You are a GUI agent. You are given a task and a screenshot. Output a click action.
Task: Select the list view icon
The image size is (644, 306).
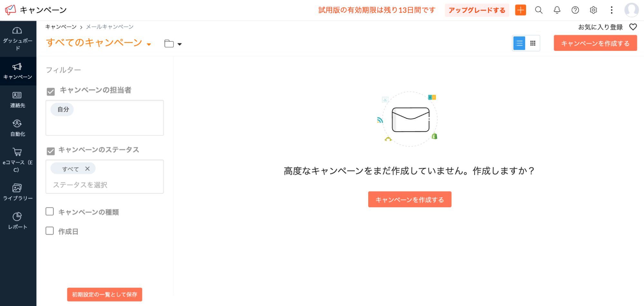[519, 43]
